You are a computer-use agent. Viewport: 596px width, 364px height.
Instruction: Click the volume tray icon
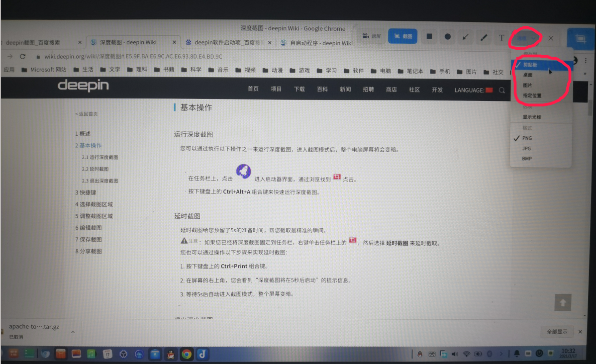click(455, 354)
